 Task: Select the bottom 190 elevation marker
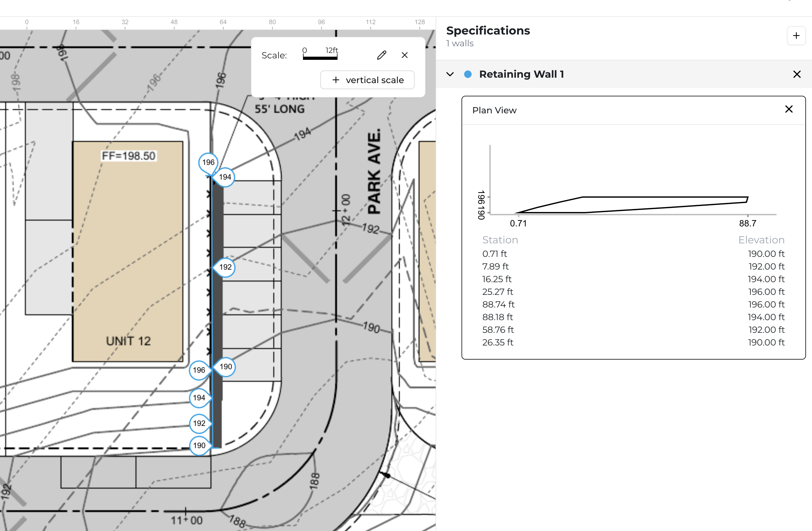[199, 445]
